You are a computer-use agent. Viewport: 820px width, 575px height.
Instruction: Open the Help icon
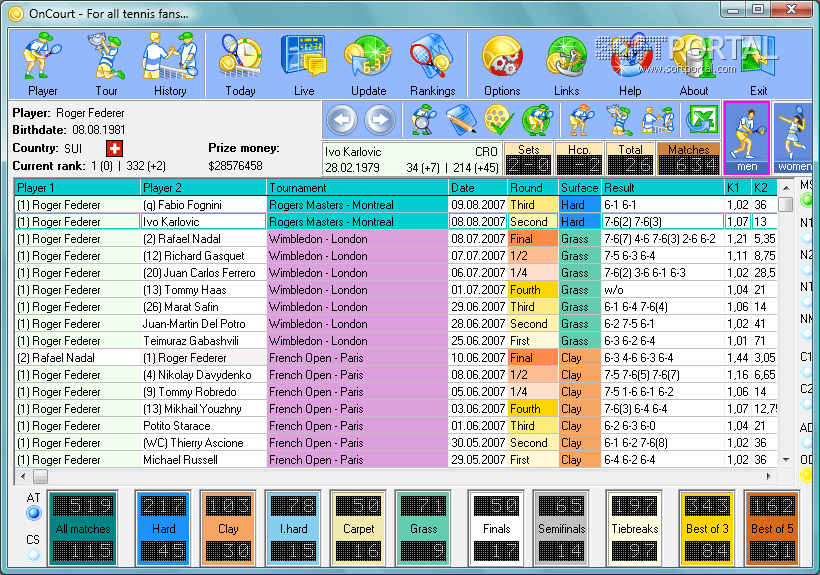pos(630,64)
